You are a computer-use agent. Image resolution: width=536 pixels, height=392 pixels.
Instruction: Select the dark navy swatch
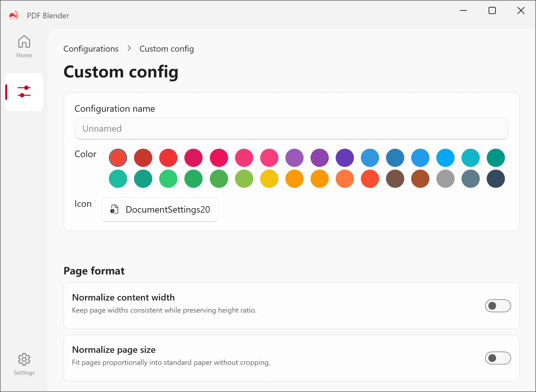click(x=496, y=179)
